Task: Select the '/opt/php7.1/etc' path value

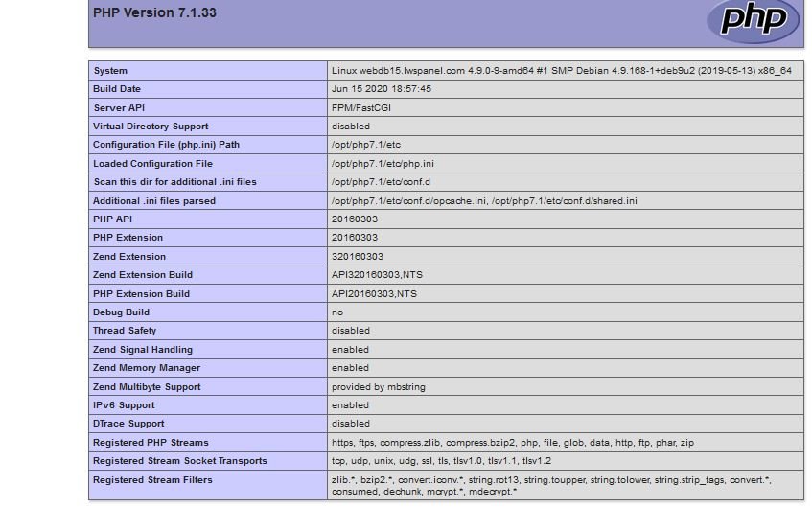Action: pyautogui.click(x=365, y=145)
